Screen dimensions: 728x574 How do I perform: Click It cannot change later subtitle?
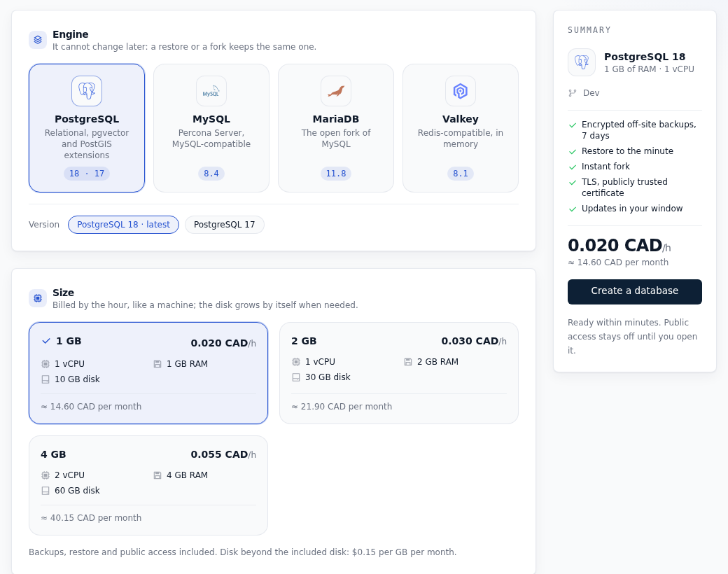point(184,47)
